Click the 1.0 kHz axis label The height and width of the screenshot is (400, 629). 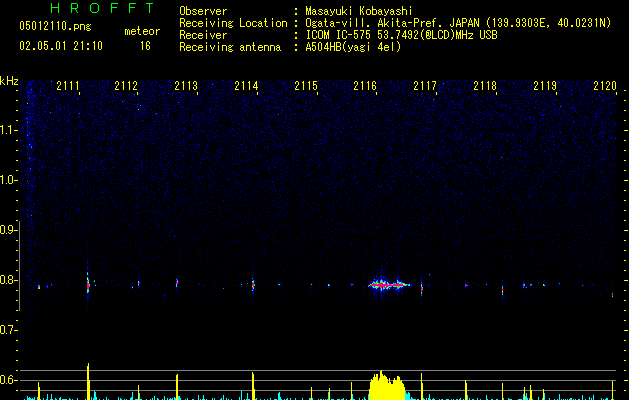[x=8, y=180]
